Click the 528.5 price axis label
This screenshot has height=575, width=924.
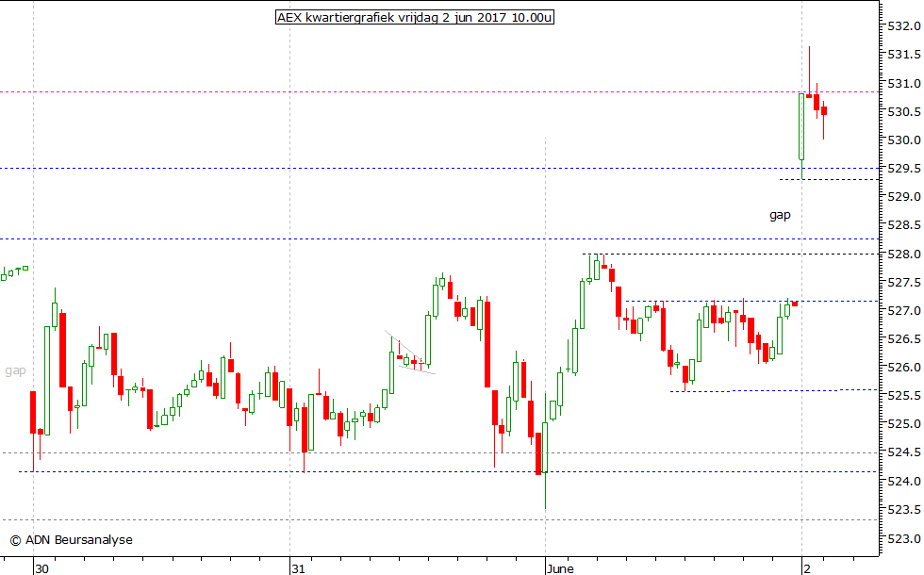904,225
